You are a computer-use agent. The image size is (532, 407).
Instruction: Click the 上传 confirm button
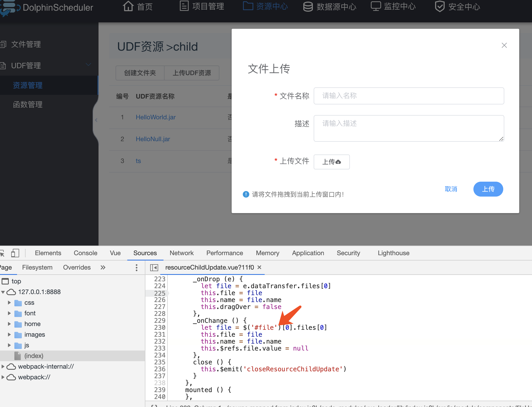tap(488, 189)
